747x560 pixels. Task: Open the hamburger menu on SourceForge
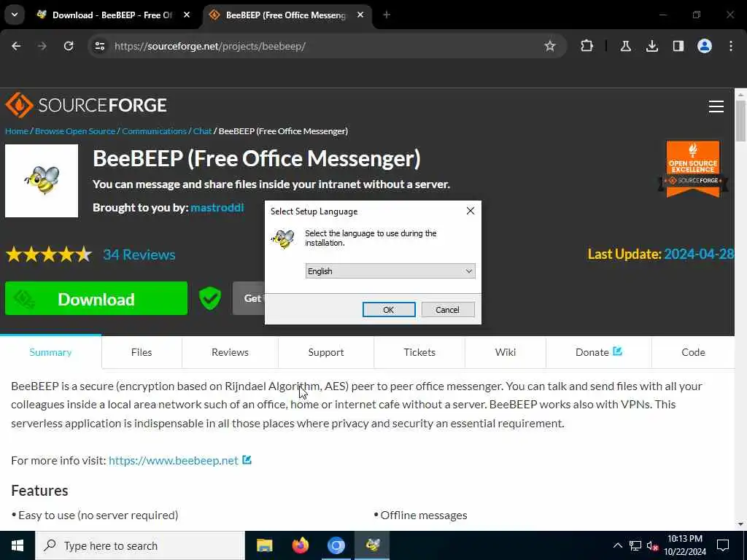[716, 106]
